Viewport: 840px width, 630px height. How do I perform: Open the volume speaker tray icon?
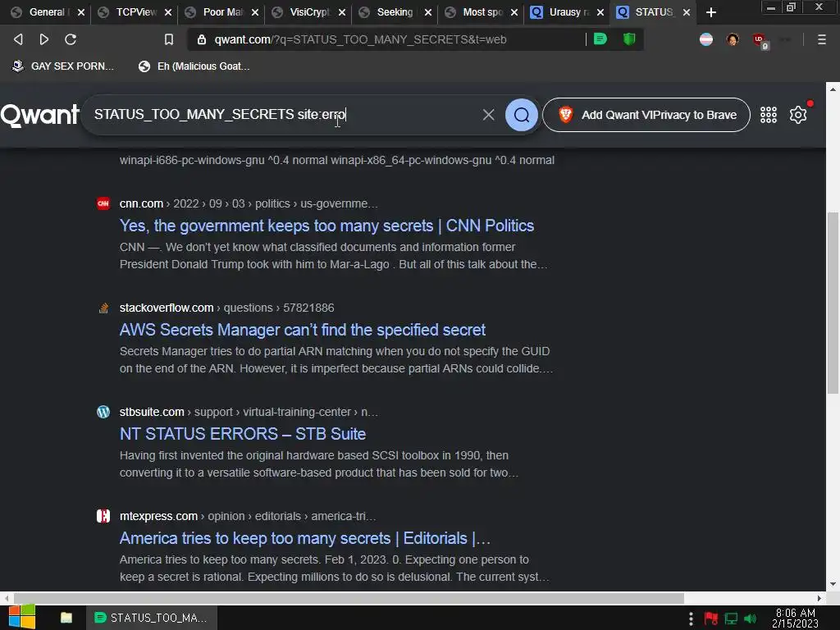pyautogui.click(x=751, y=619)
